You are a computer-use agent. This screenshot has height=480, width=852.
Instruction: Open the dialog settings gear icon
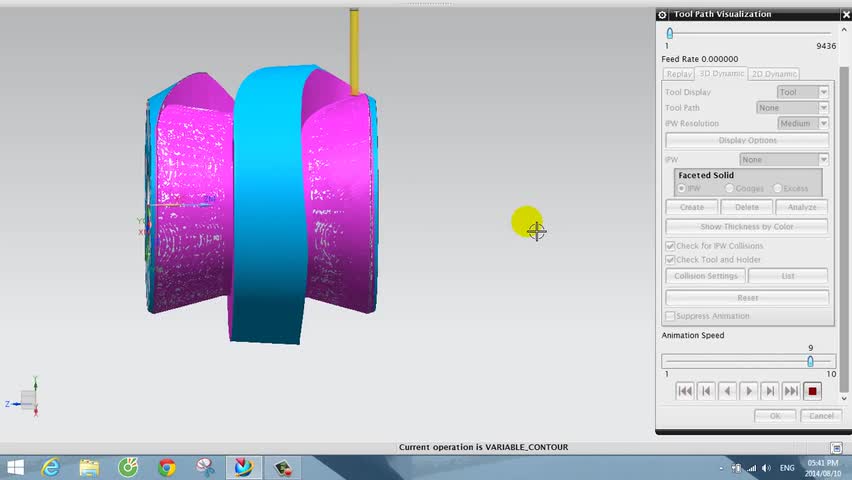[662, 15]
